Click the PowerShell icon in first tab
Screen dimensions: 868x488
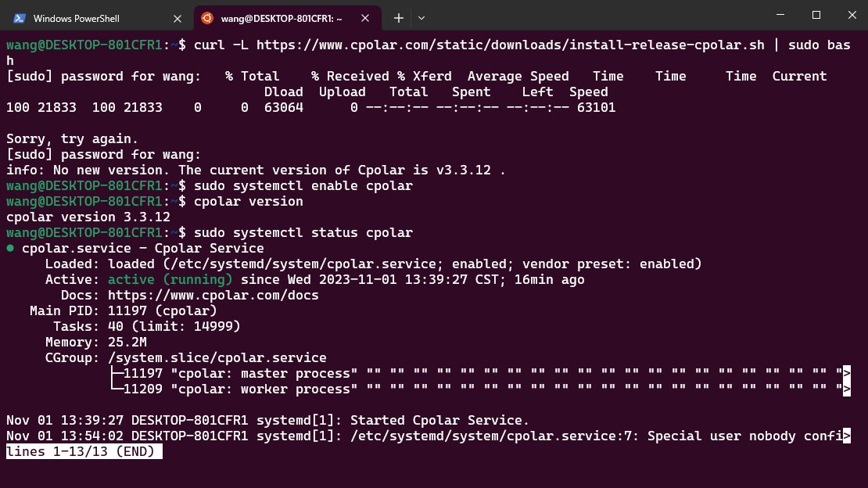(x=20, y=18)
